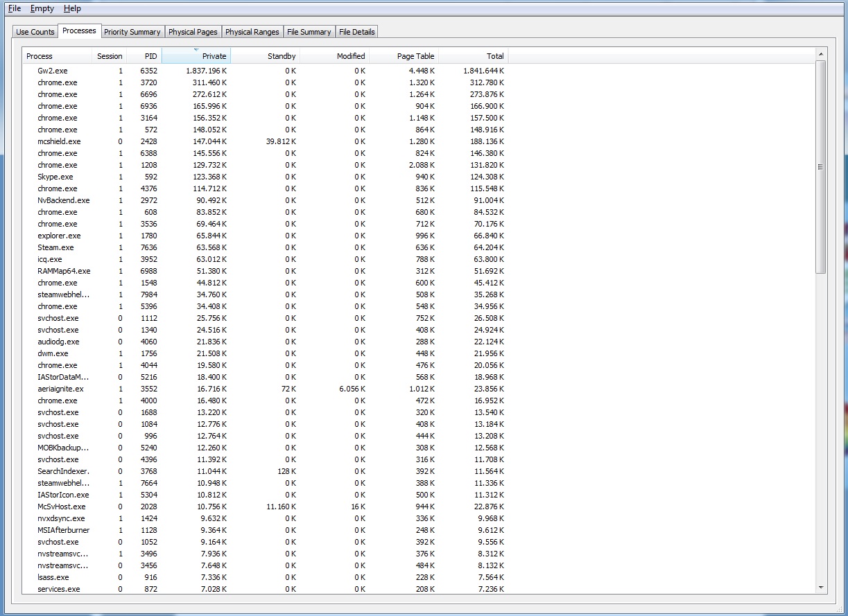The height and width of the screenshot is (616, 848).
Task: Click the 39.812 K standby value
Action: [281, 141]
